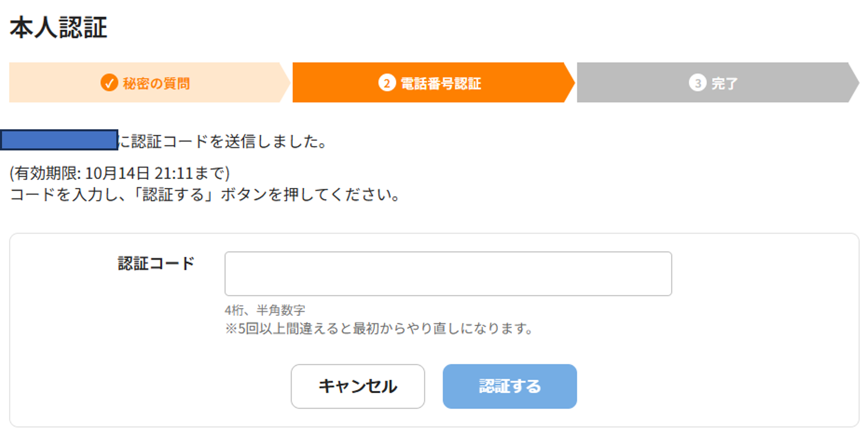
Task: Select the 電話番号認証 step label
Action: point(441,83)
